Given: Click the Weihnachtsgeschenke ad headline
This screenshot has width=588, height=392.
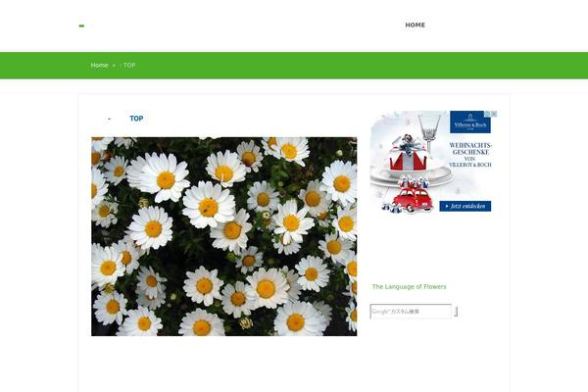Looking at the screenshot, I should coord(470,155).
